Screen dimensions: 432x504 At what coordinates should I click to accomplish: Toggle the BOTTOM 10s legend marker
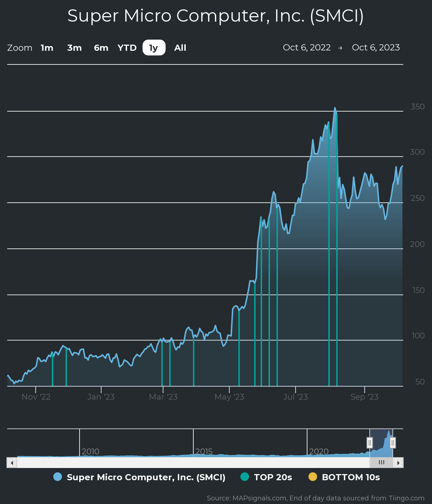tap(312, 477)
